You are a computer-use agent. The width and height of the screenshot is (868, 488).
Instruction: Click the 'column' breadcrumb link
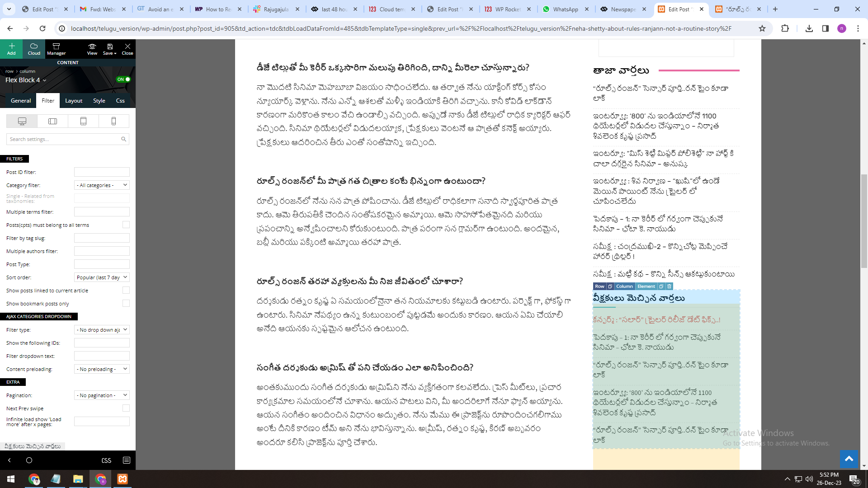tap(27, 71)
